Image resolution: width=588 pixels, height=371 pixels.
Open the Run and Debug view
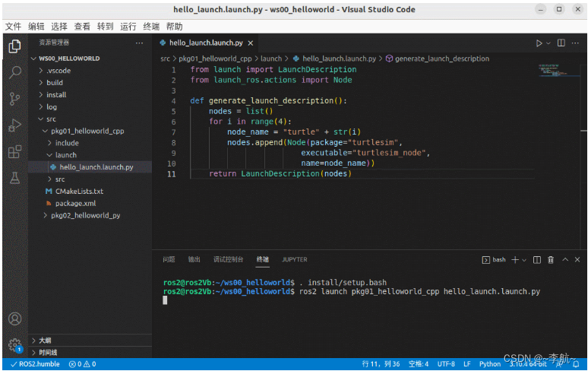[14, 125]
